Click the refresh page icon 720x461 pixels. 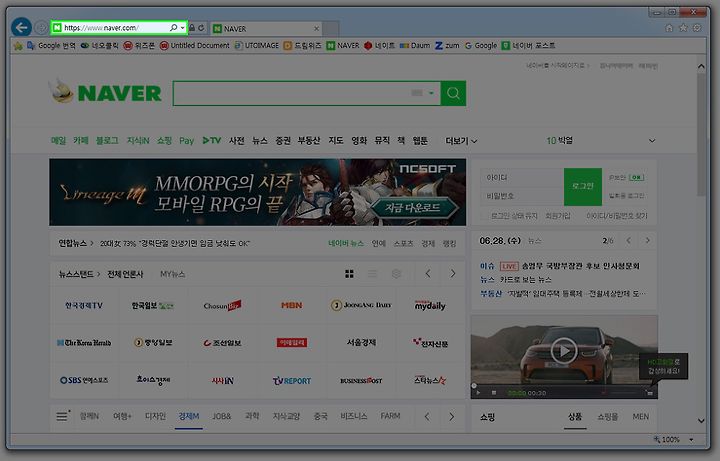tap(201, 28)
